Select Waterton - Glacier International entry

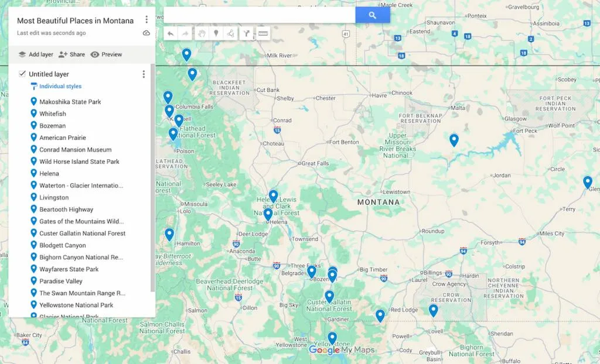click(81, 186)
